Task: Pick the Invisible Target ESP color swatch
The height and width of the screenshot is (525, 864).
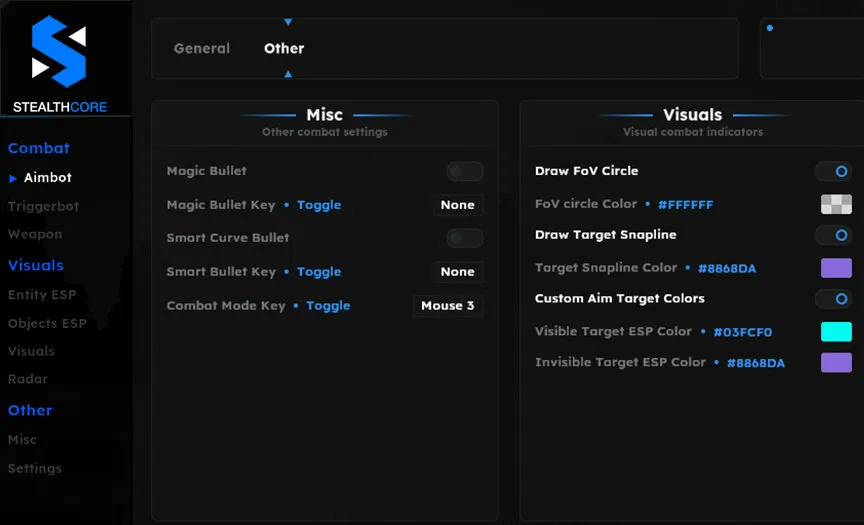Action: 836,362
